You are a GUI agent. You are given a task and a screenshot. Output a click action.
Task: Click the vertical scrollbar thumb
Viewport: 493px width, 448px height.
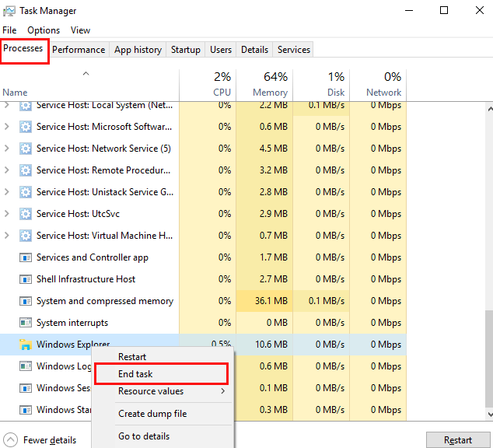coord(489,359)
